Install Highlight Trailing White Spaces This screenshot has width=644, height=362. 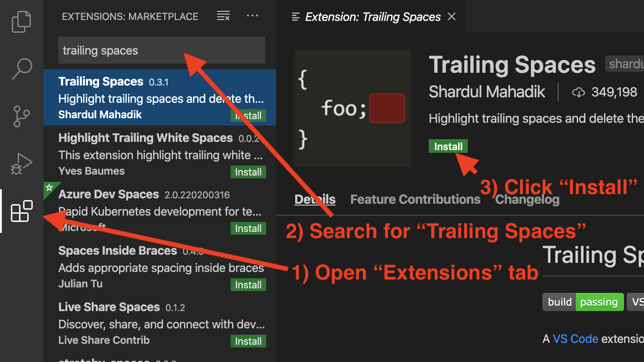click(248, 172)
